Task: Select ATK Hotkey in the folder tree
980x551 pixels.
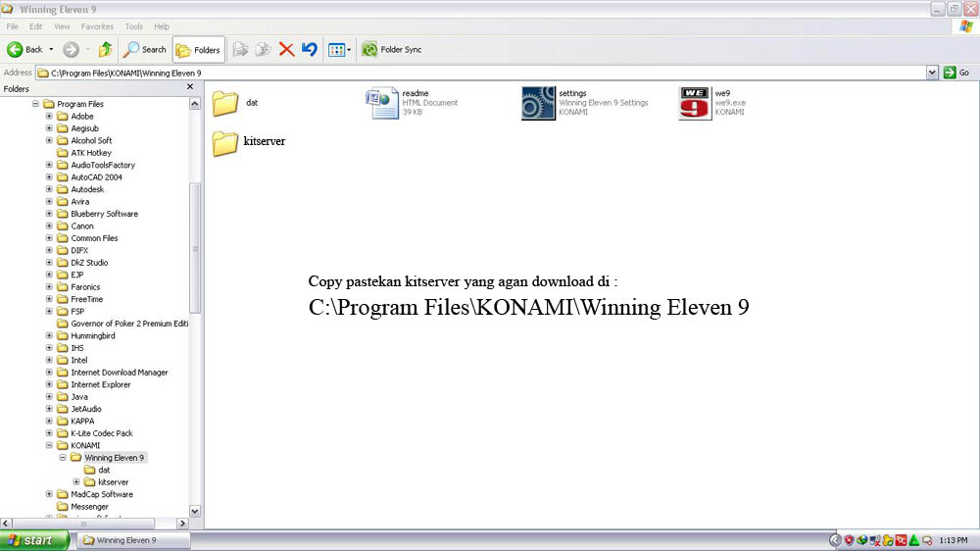Action: (x=90, y=153)
